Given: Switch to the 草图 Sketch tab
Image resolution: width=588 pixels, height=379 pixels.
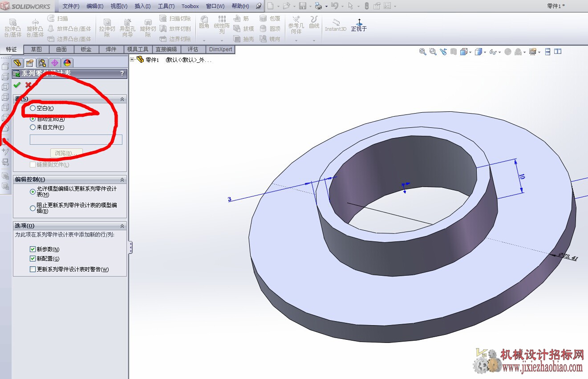Looking at the screenshot, I should coord(36,49).
